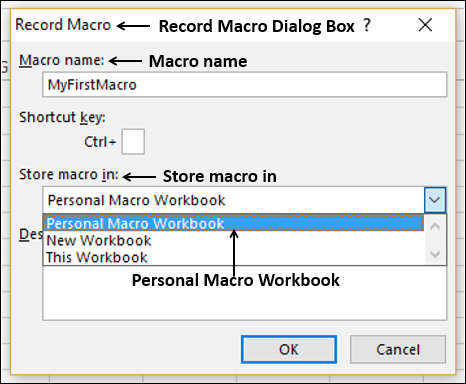The width and height of the screenshot is (466, 384).
Task: Open Help via the question mark icon
Action: point(367,25)
